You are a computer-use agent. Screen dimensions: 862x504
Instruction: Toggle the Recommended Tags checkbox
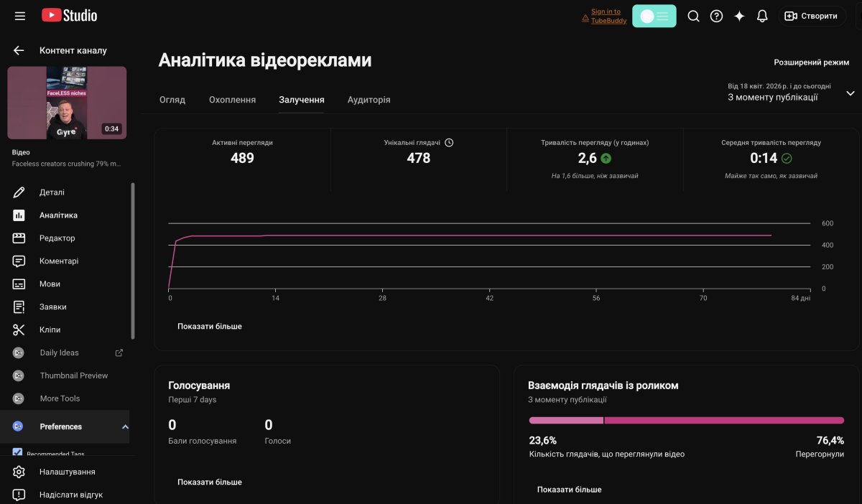(17, 453)
